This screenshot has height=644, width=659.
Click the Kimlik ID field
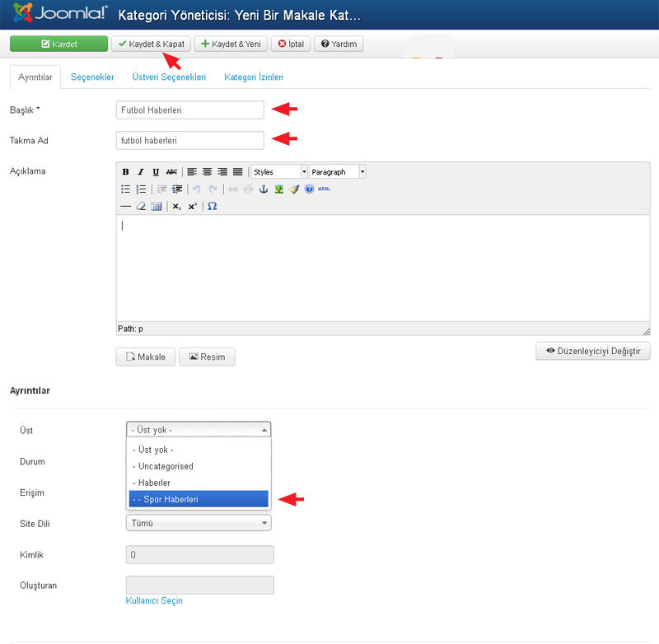[200, 555]
